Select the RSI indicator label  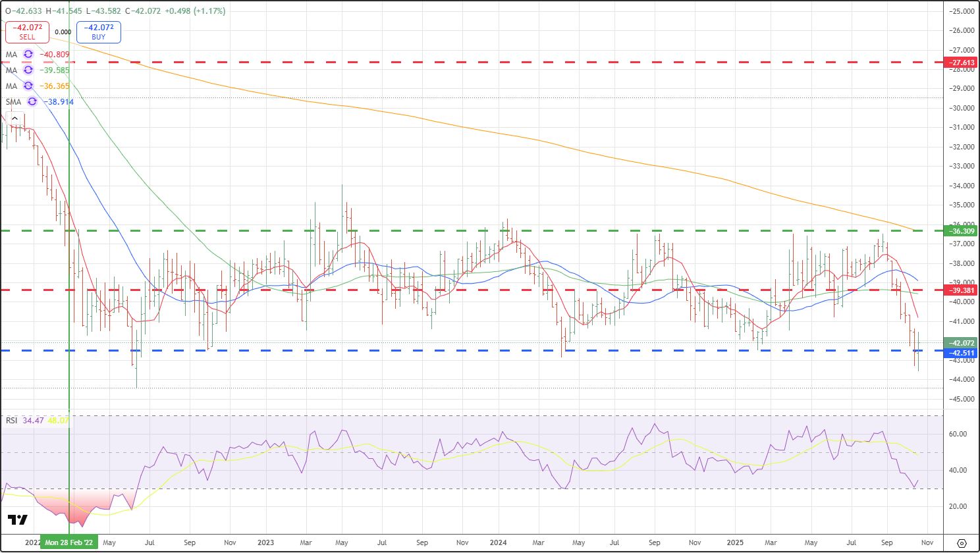coord(12,420)
